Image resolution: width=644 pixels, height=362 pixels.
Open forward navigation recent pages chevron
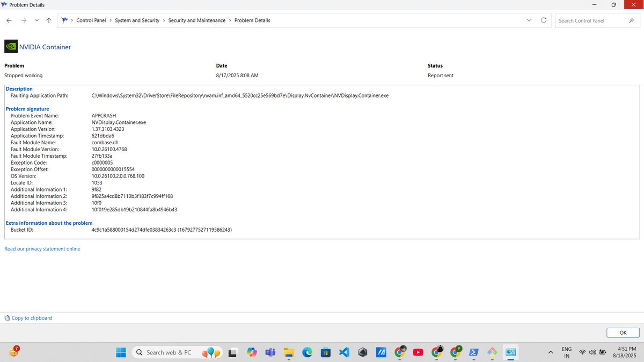click(x=36, y=20)
